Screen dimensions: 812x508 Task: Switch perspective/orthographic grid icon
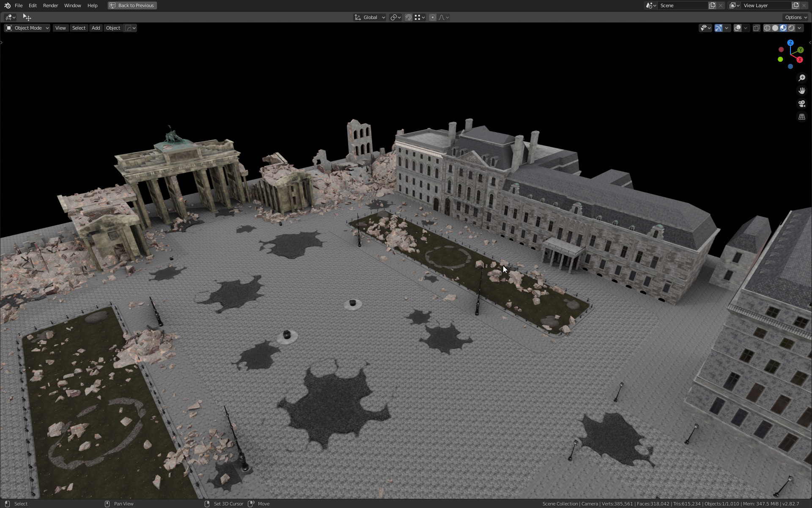[x=801, y=117]
